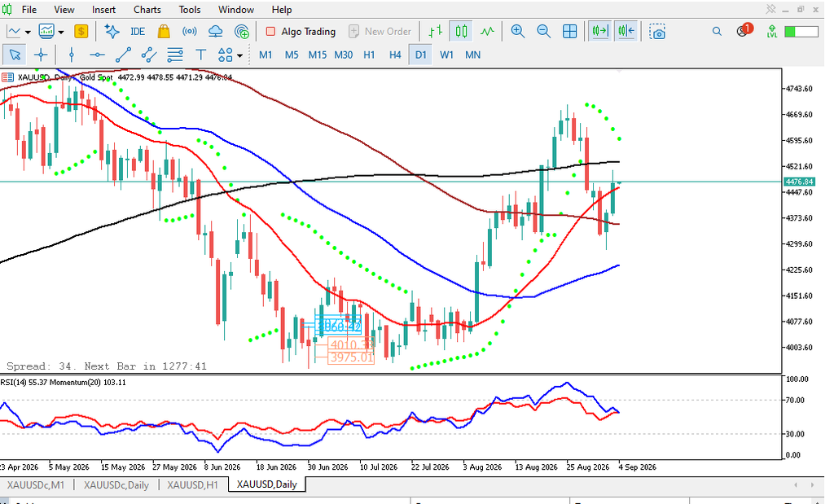The height and width of the screenshot is (504, 834).
Task: Click the New Order button
Action: pos(380,32)
